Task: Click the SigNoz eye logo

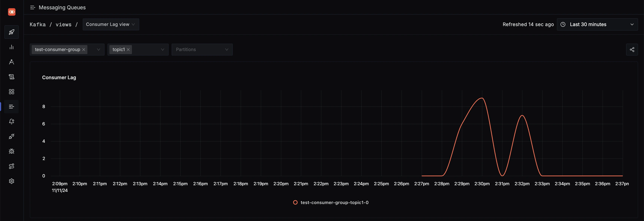Action: point(12,12)
